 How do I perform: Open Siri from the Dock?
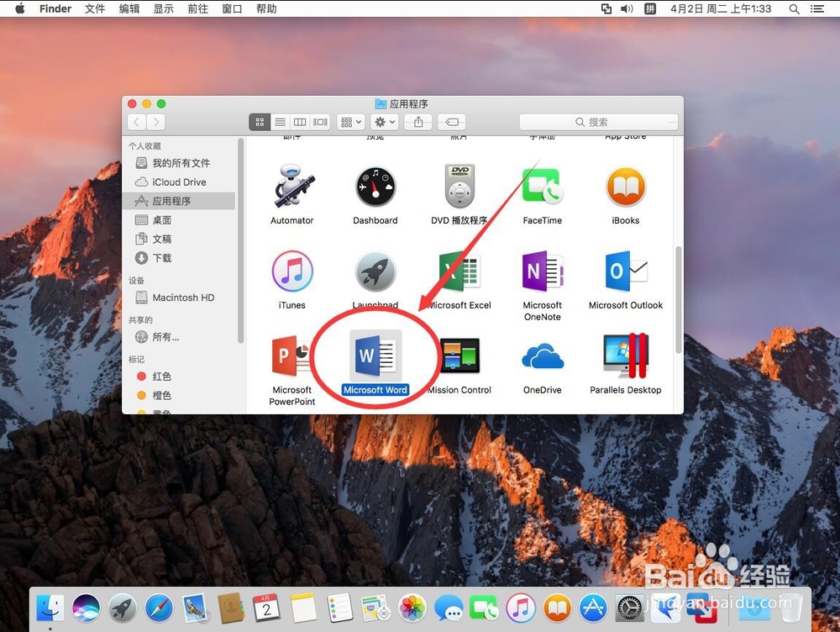(x=87, y=608)
